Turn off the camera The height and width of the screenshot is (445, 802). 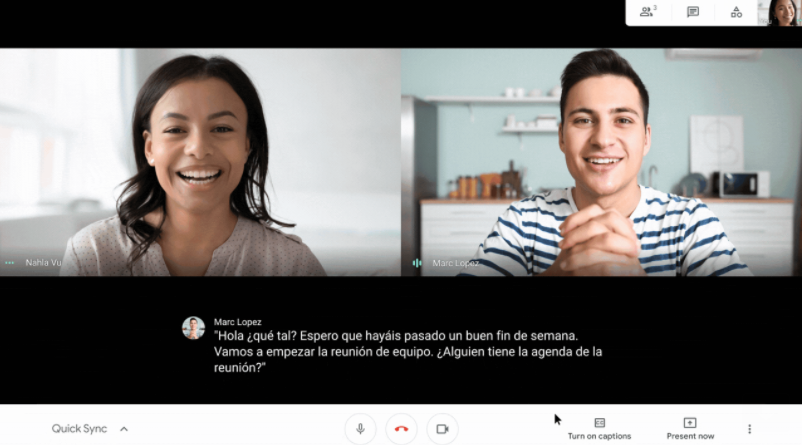(442, 429)
